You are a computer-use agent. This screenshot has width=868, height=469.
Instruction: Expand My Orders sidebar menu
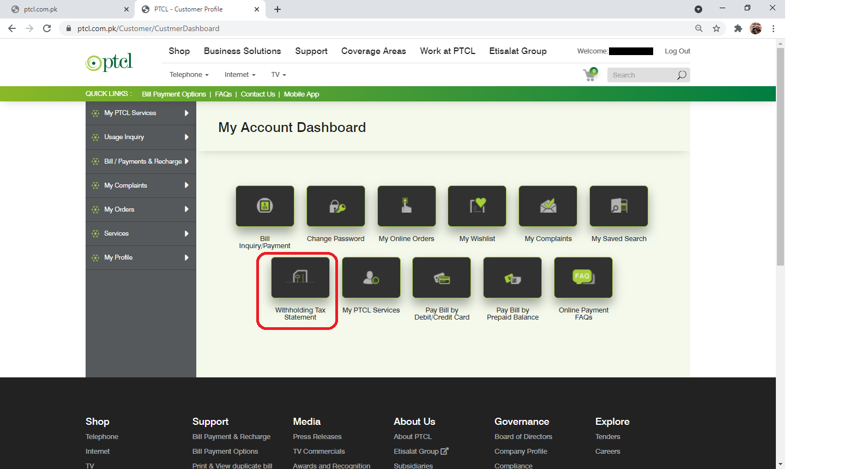tap(141, 209)
